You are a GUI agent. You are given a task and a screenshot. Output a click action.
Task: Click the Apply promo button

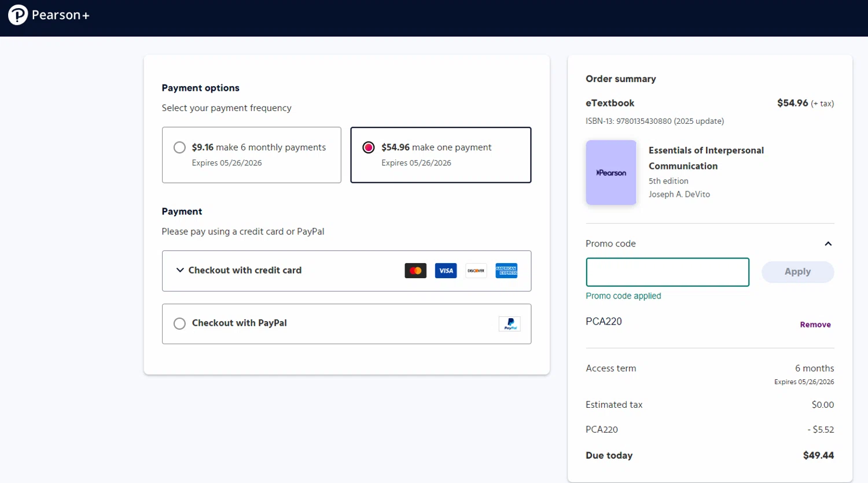pyautogui.click(x=797, y=272)
